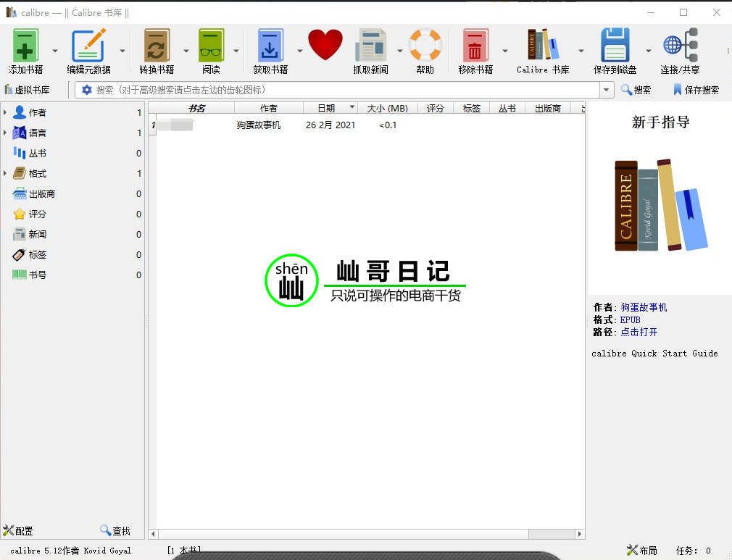Screen dimensions: 732x560
Task: Open dropdown arrow next to 抓取新闻
Action: [400, 51]
